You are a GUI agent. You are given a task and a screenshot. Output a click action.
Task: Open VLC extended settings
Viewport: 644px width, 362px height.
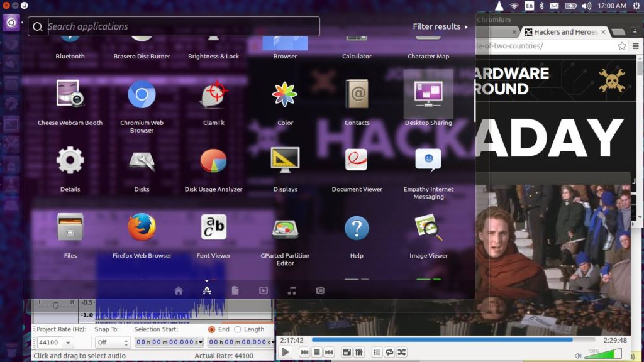pyautogui.click(x=359, y=352)
